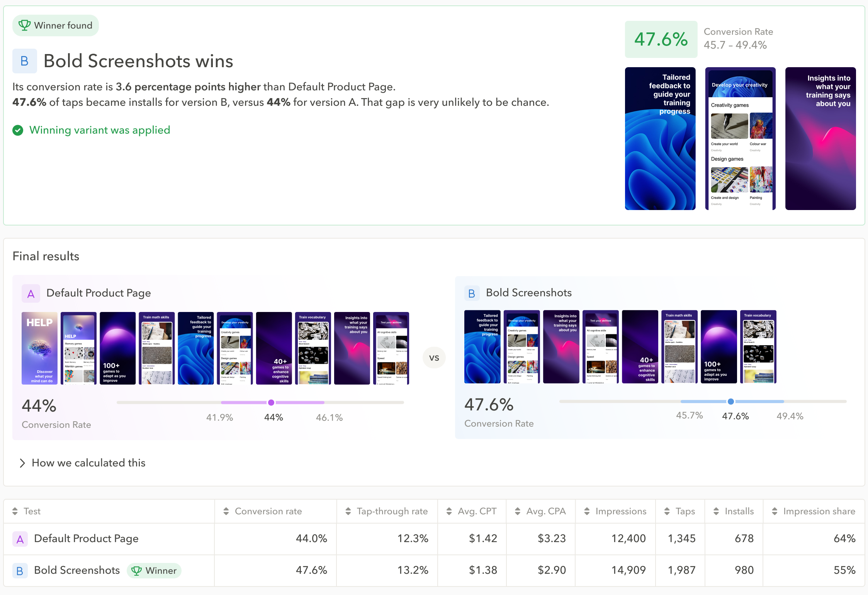Open variant B's 100+ games screenshot

[719, 347]
